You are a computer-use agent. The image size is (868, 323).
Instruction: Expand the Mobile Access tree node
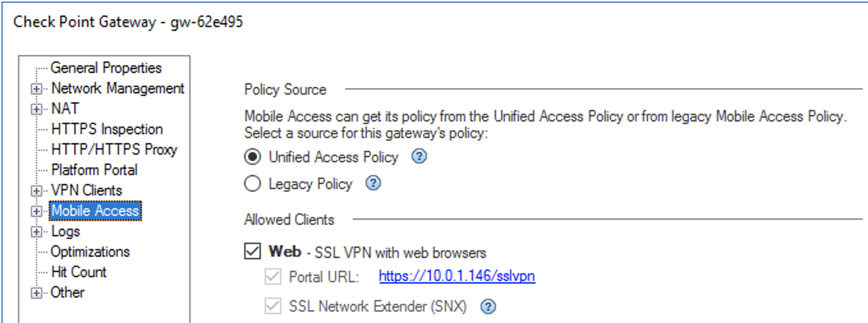36,211
